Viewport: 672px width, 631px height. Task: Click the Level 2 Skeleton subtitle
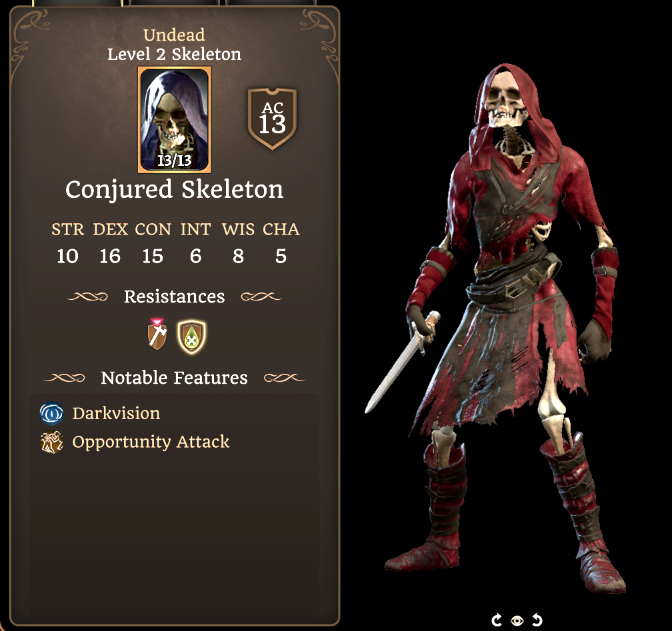click(175, 55)
